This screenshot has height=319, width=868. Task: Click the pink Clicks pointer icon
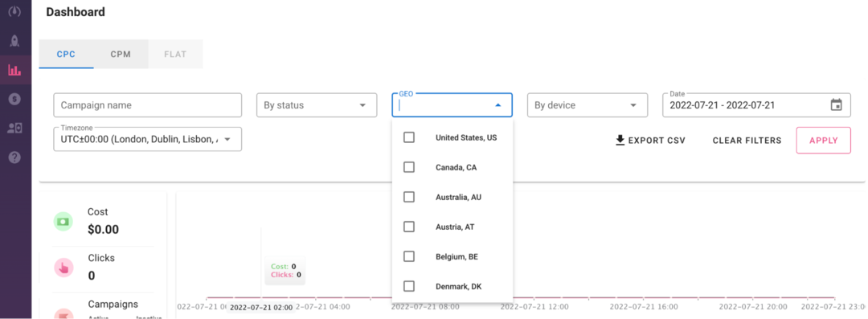pos(63,268)
